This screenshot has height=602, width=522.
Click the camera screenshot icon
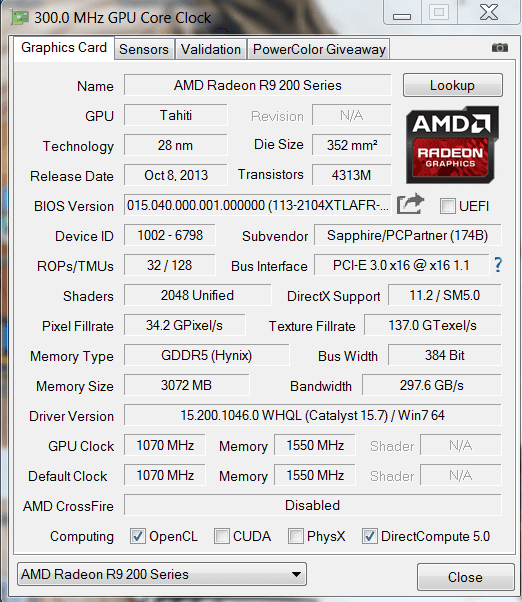click(500, 48)
